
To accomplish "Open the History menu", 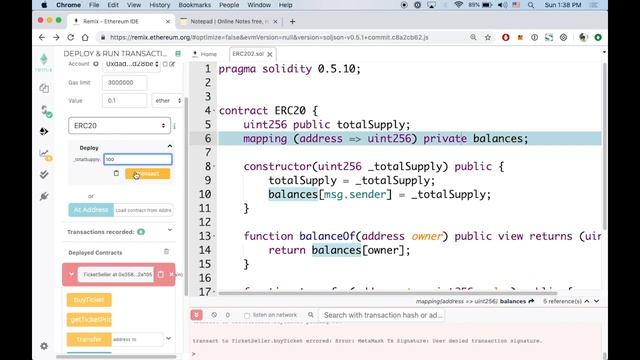I will (159, 5).
